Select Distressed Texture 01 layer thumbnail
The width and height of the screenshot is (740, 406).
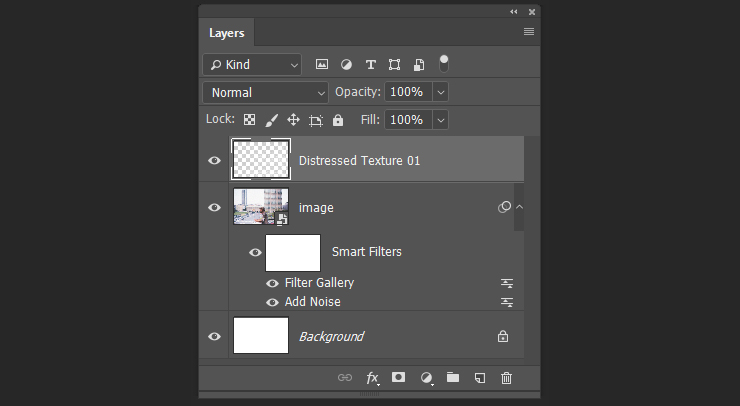(x=261, y=160)
